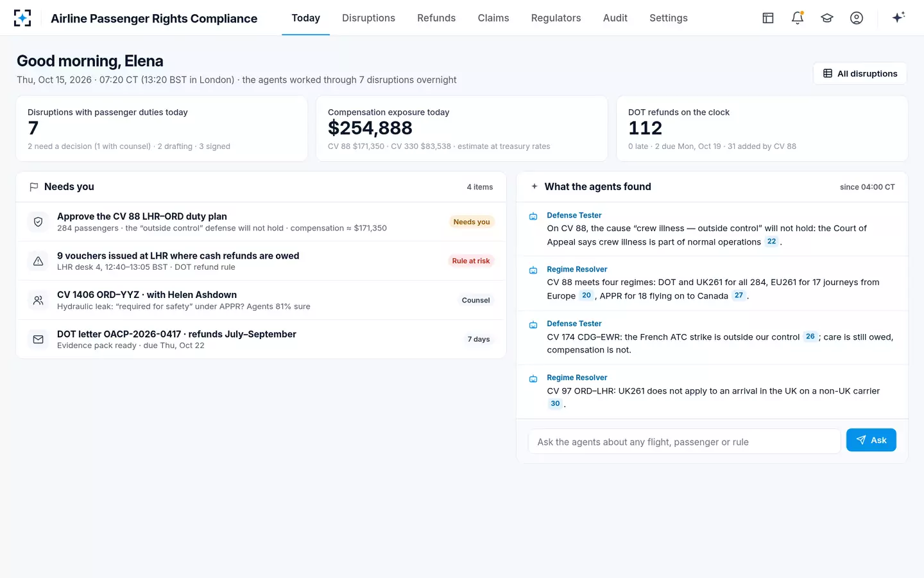Open citation 22 in Defense Tester finding

tap(771, 241)
